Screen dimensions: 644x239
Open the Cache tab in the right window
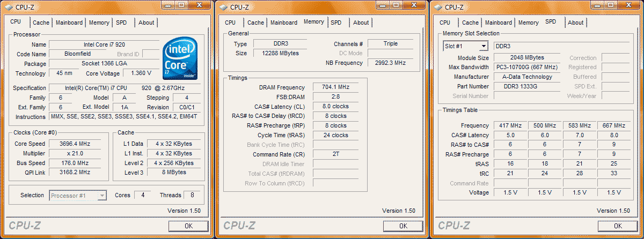click(471, 23)
